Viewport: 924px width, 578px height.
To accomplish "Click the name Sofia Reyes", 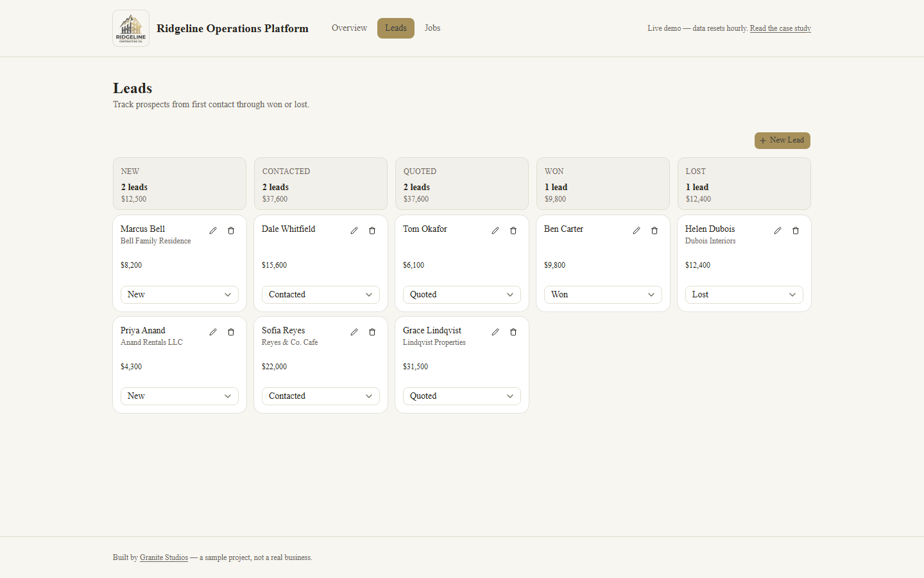I will pos(283,331).
